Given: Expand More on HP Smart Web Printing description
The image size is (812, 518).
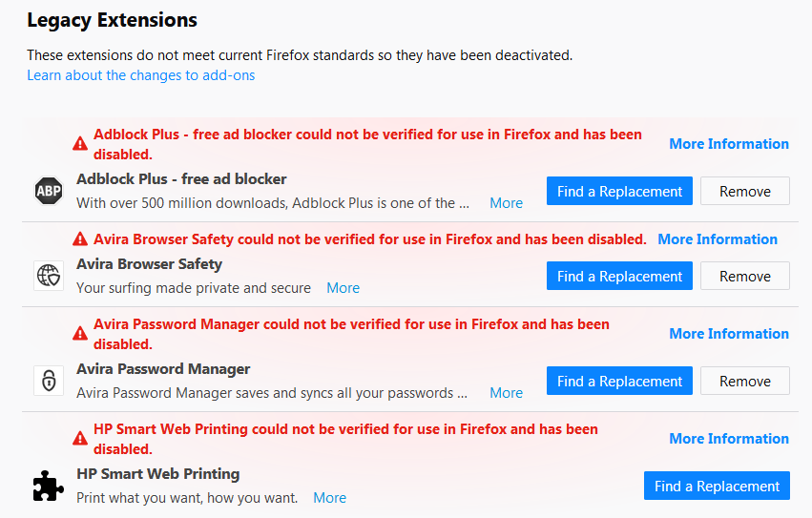Looking at the screenshot, I should (329, 498).
